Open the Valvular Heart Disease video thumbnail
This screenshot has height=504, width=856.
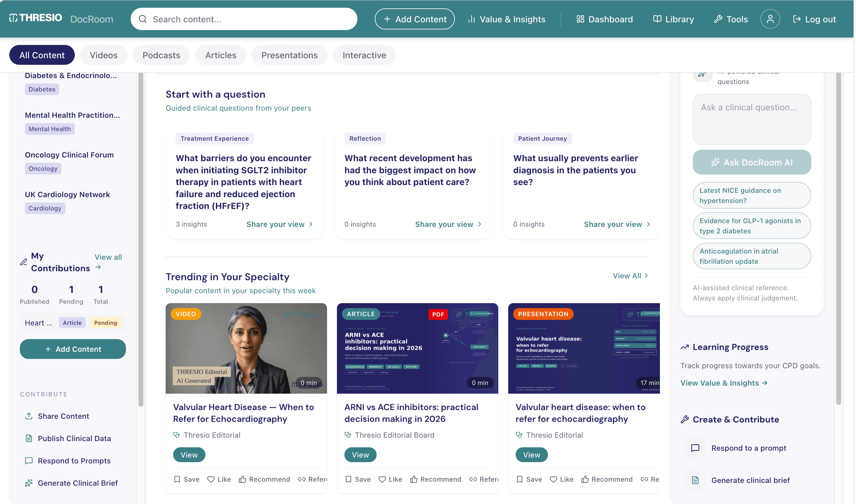[x=246, y=348]
